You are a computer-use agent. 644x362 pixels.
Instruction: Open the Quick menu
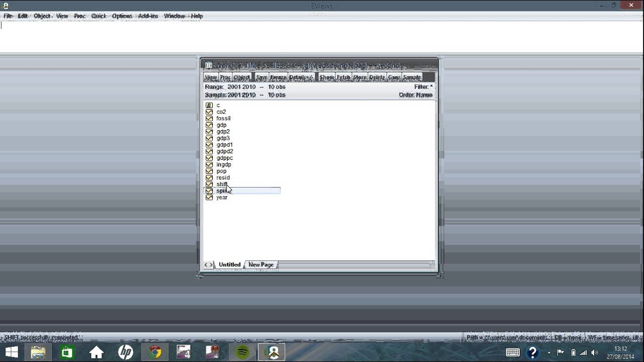pos(99,16)
